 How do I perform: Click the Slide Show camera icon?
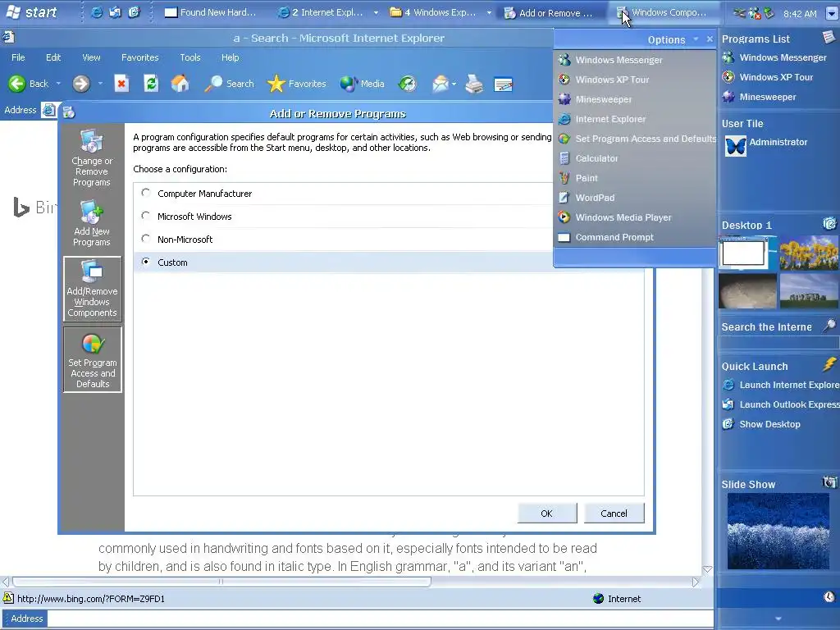pyautogui.click(x=829, y=482)
